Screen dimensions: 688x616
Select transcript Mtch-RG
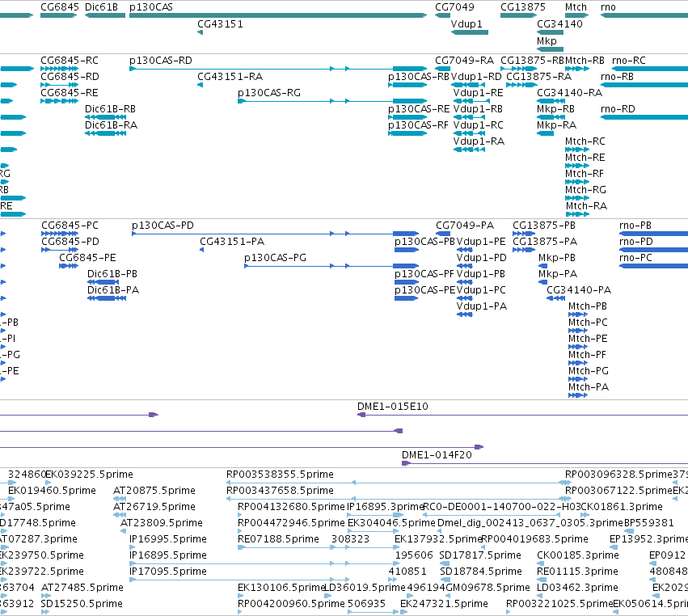point(585,189)
